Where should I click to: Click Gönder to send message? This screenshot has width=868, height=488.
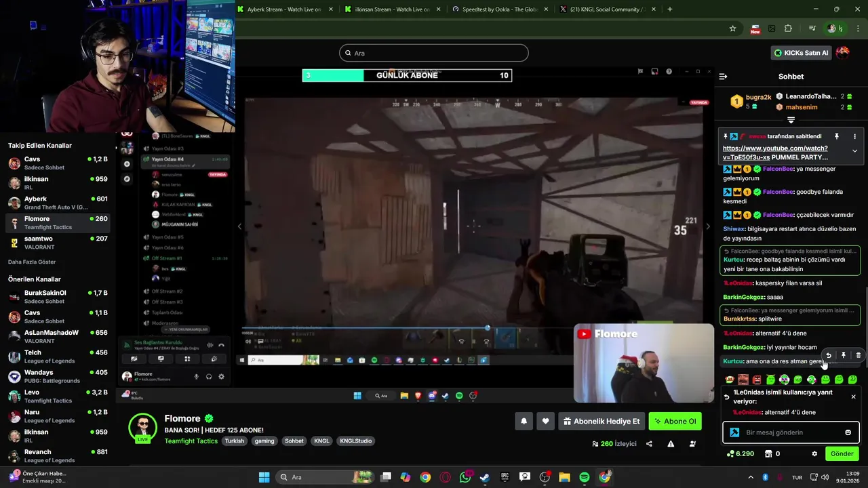click(x=842, y=453)
